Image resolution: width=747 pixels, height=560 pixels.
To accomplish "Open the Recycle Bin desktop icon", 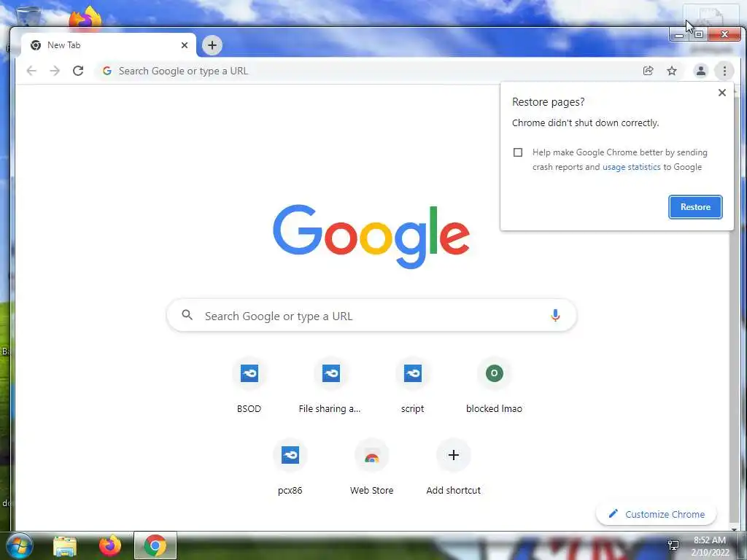I will click(28, 15).
